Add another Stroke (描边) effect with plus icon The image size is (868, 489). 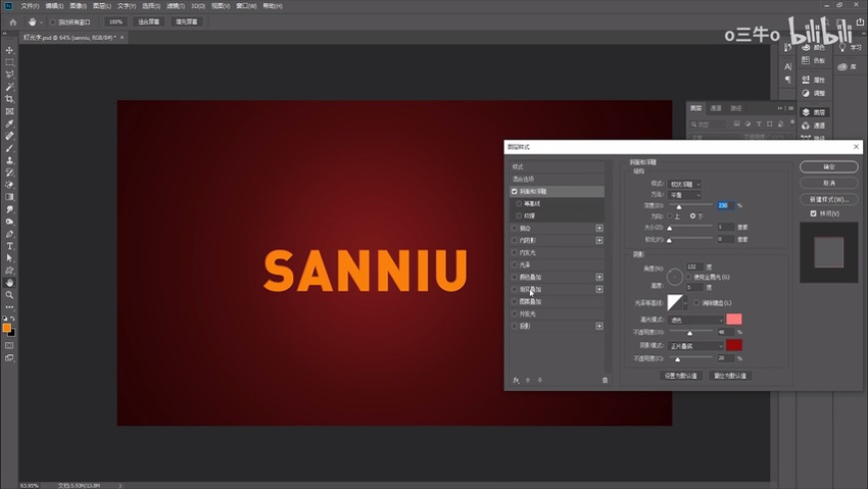coord(599,229)
